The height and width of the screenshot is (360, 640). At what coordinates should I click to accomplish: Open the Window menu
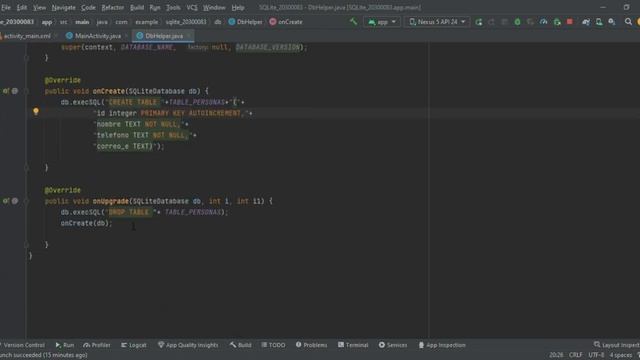(214, 7)
